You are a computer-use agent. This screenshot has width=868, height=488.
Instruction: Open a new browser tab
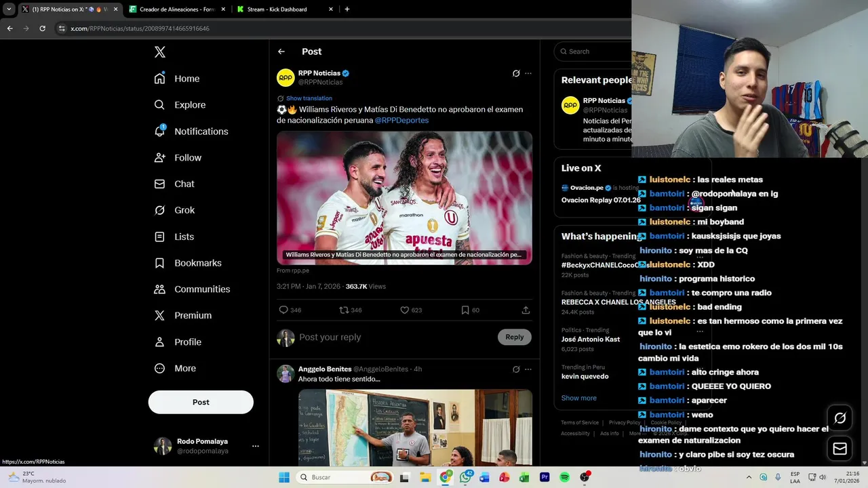347,9
